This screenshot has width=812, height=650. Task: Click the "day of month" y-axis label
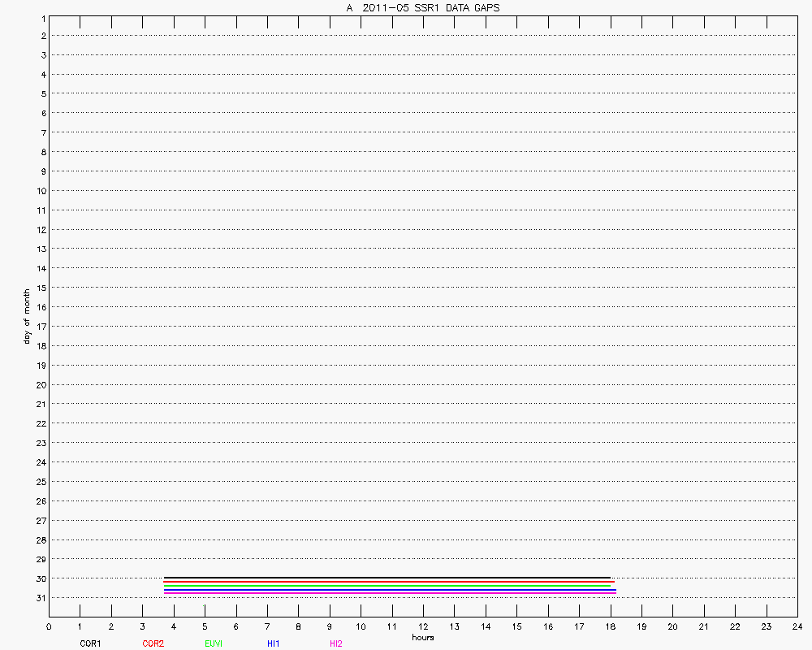pyautogui.click(x=26, y=316)
